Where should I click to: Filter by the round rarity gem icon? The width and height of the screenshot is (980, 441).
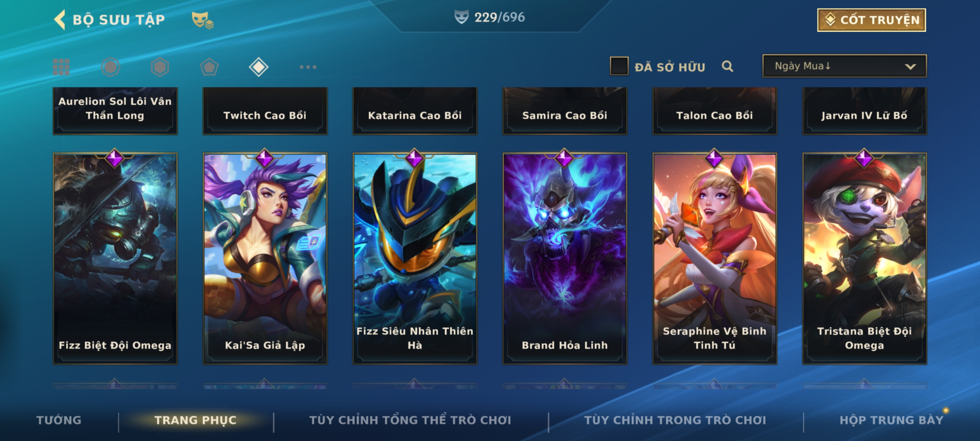point(111,67)
